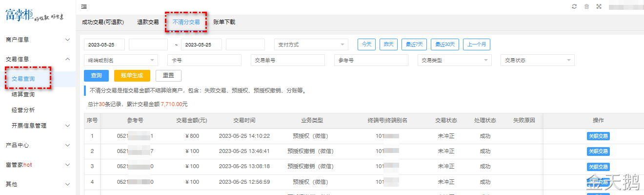Switch to the 退款交易 tab
Viewport: 644px width, 195px height.
point(148,22)
